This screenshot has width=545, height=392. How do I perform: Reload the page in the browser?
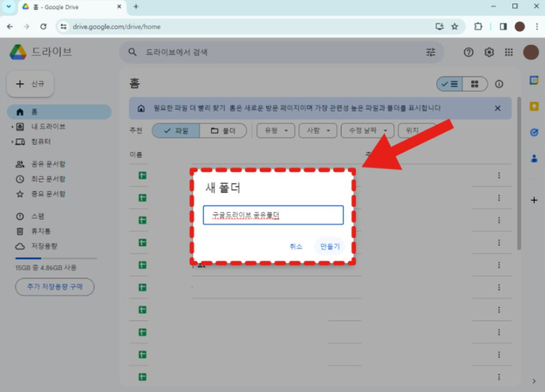click(43, 26)
